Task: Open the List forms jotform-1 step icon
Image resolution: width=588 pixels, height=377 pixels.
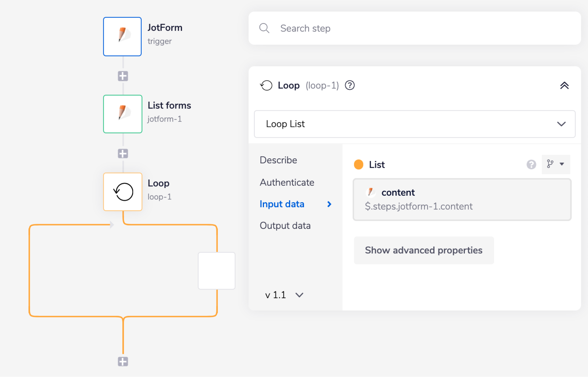Action: [x=123, y=114]
